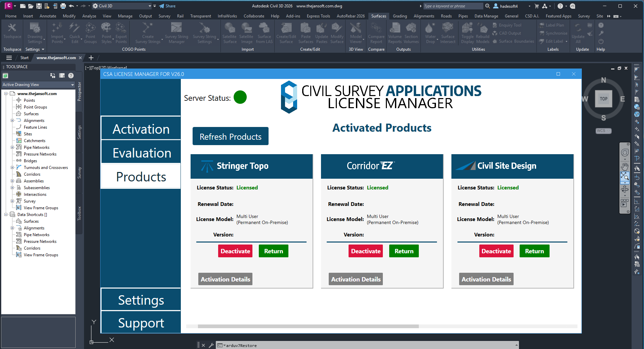Expand the Alignments tree node
The image size is (644, 349).
click(12, 120)
